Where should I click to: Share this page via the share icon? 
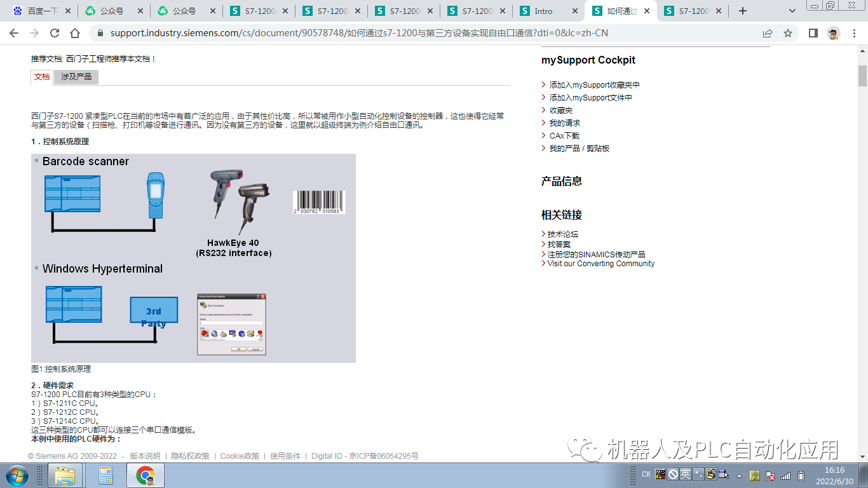[x=768, y=33]
